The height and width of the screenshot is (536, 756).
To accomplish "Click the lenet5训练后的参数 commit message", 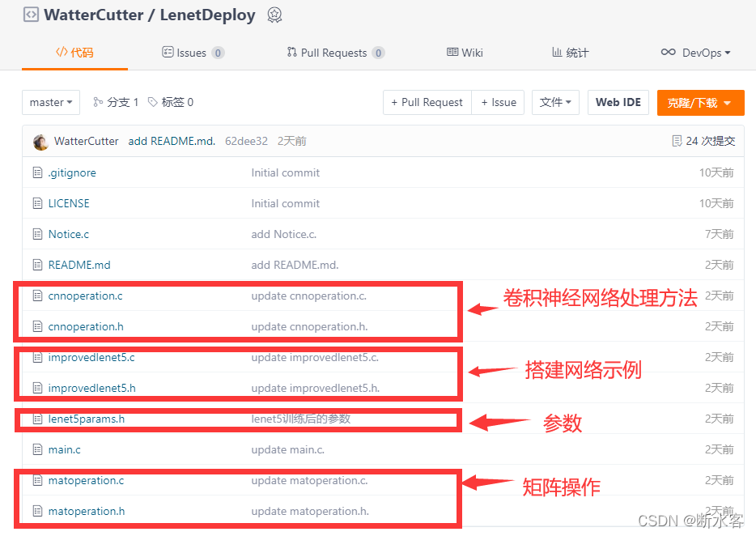I will [301, 419].
